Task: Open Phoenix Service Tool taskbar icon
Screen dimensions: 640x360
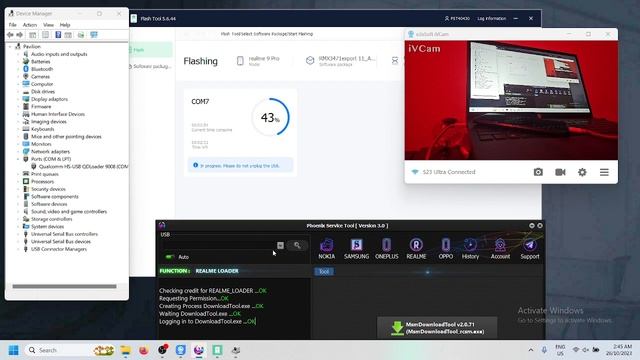Action: 199,350
